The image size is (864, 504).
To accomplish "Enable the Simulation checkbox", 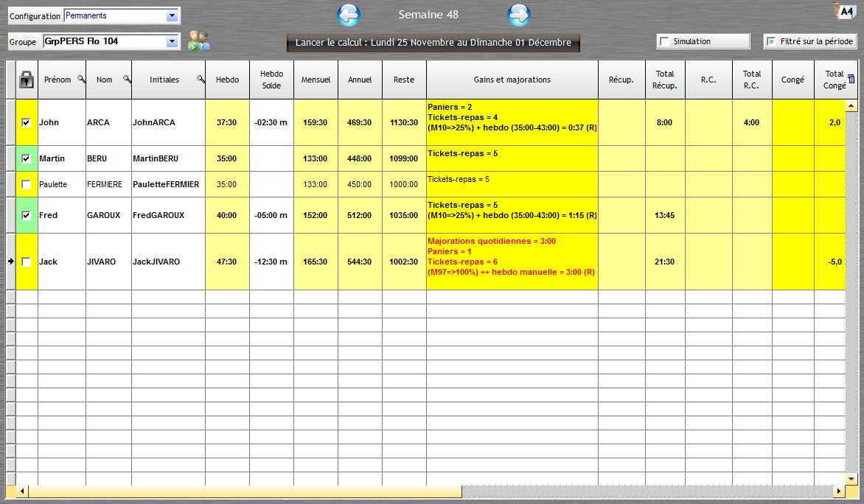I will pos(664,41).
